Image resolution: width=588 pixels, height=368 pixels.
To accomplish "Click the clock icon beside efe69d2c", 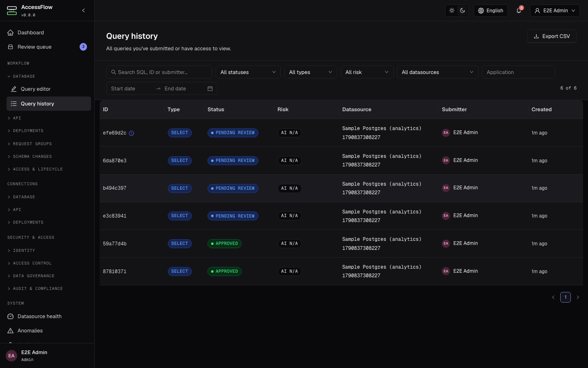I will point(131,133).
